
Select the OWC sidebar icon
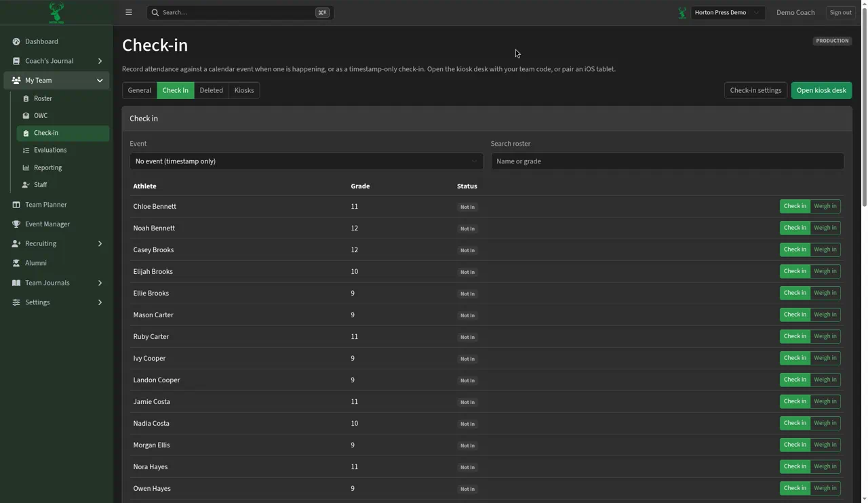click(26, 116)
